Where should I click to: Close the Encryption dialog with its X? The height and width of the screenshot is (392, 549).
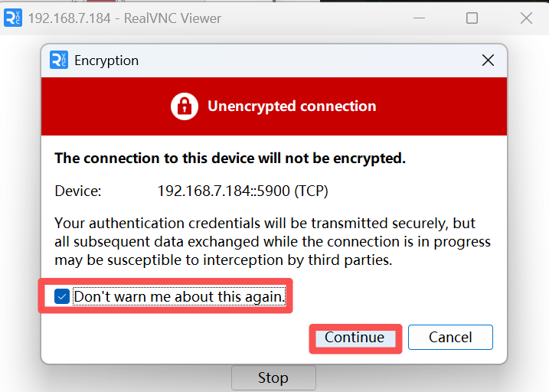click(488, 60)
